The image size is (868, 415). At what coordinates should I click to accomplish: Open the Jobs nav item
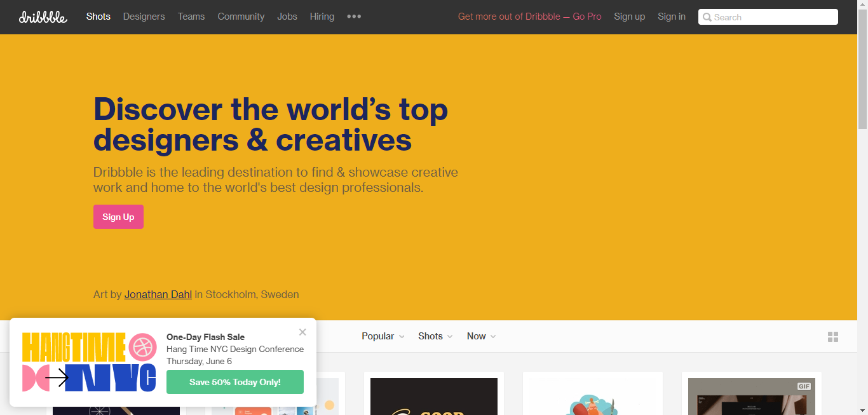[x=287, y=17]
